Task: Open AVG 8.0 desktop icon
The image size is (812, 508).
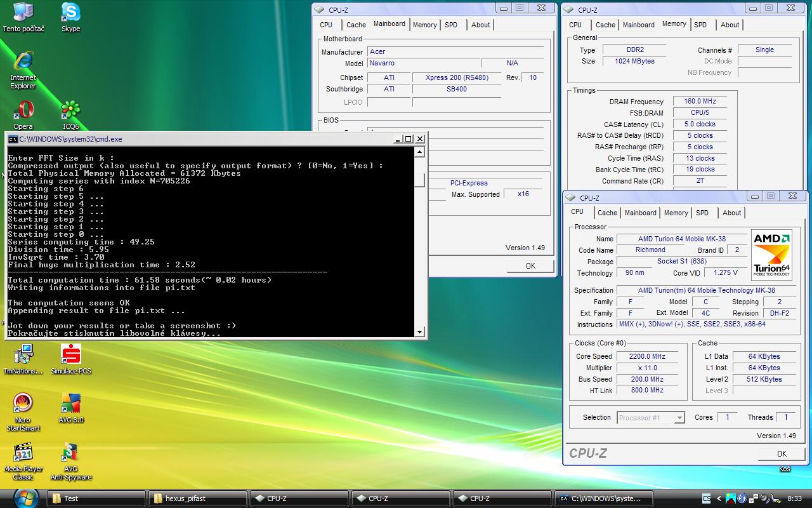Action: coord(70,408)
